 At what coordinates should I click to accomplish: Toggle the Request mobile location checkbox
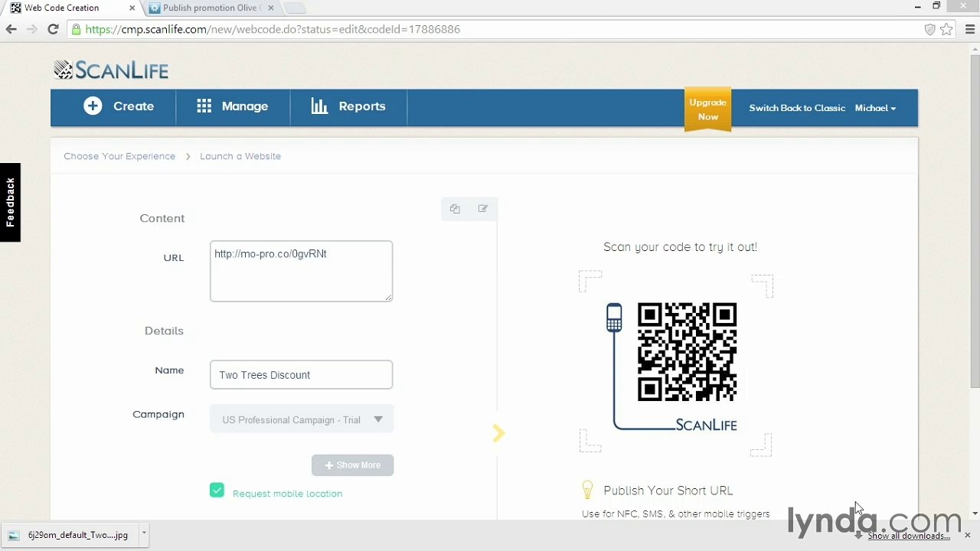coord(217,491)
